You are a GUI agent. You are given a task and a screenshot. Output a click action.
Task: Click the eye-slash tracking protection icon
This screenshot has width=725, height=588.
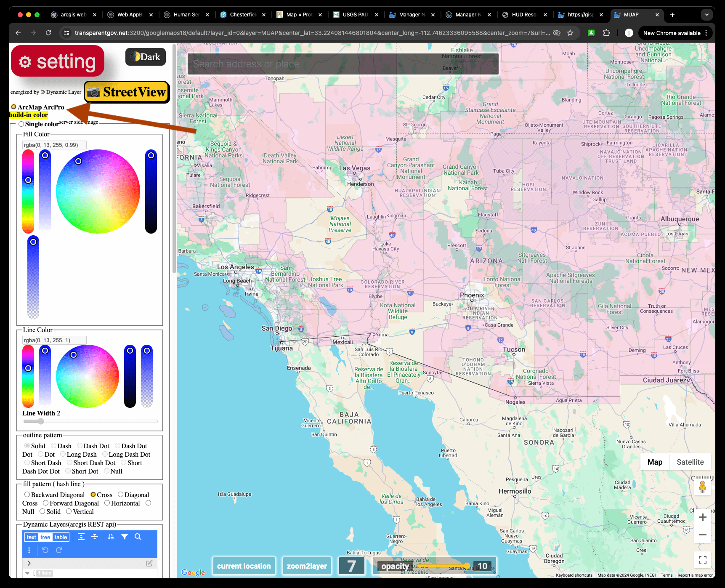point(557,33)
